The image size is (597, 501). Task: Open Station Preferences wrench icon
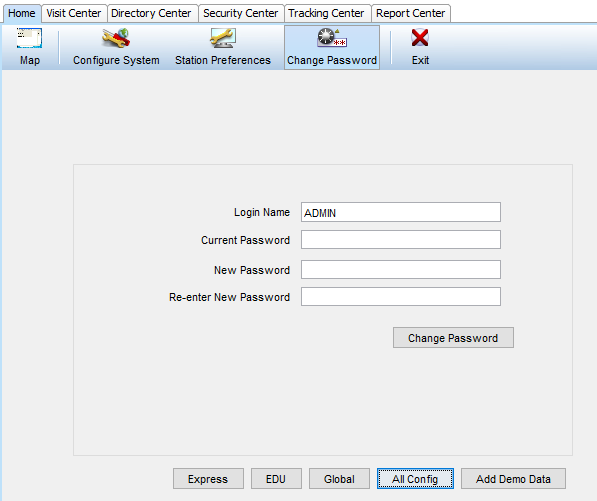point(223,38)
